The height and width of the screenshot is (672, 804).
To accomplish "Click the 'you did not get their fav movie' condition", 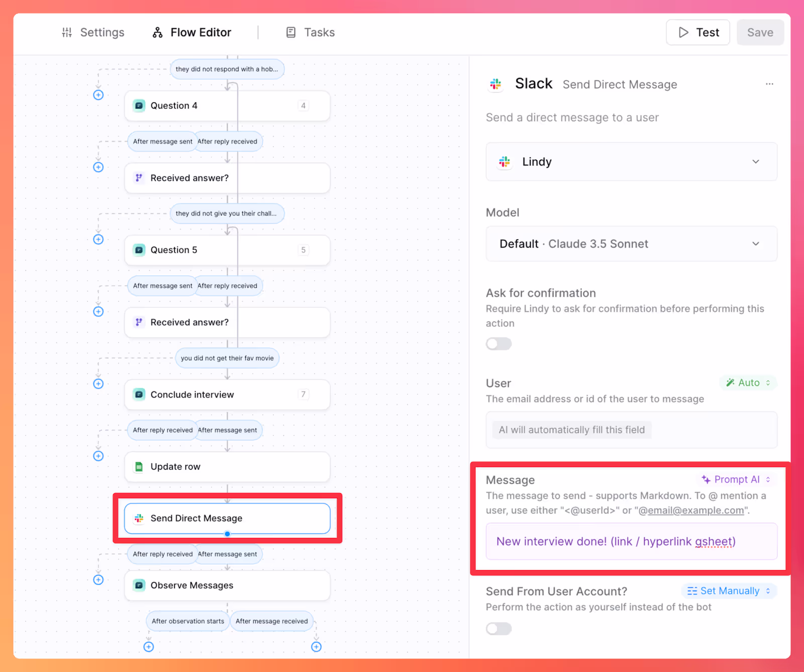I will click(x=227, y=358).
